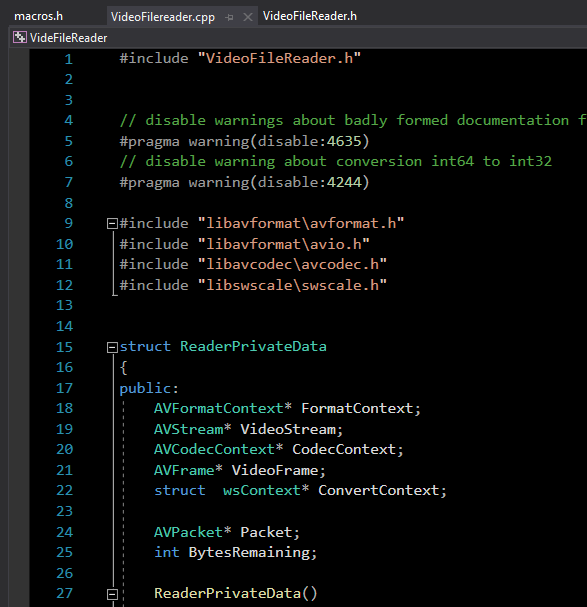Click the libswscale\swscale.h include string

coord(292,285)
